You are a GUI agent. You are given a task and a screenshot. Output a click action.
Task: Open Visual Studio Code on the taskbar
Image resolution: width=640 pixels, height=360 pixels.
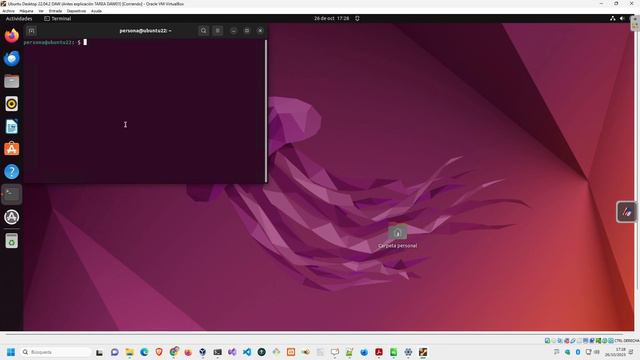[247, 352]
